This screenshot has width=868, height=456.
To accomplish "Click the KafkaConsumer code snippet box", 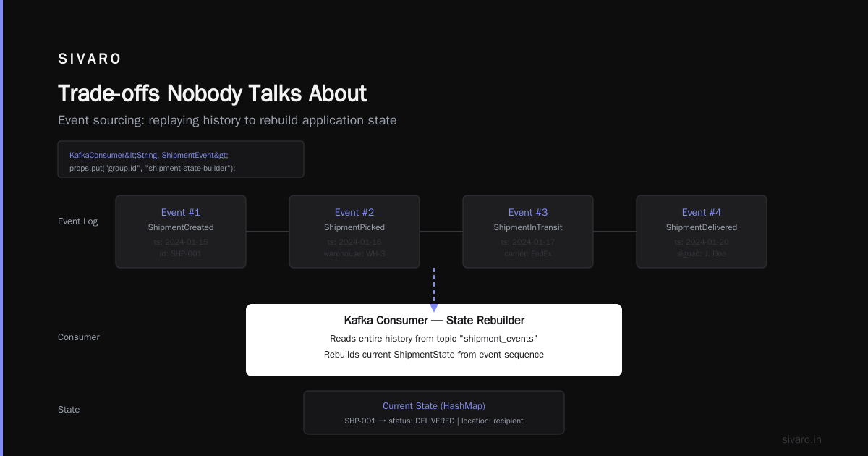I will [181, 159].
